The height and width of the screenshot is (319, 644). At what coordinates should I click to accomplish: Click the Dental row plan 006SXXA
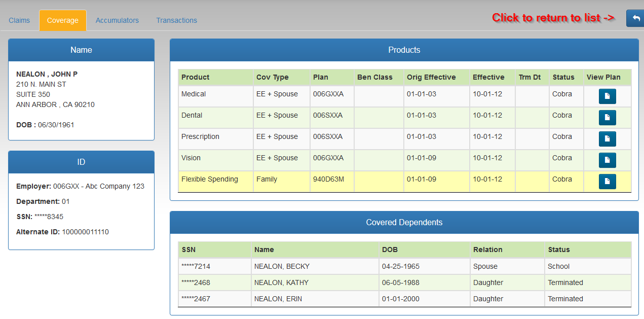(x=328, y=115)
